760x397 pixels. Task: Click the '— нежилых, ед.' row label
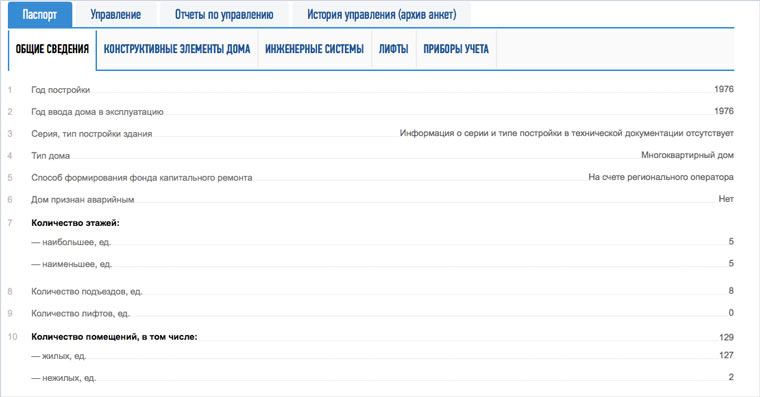63,378
